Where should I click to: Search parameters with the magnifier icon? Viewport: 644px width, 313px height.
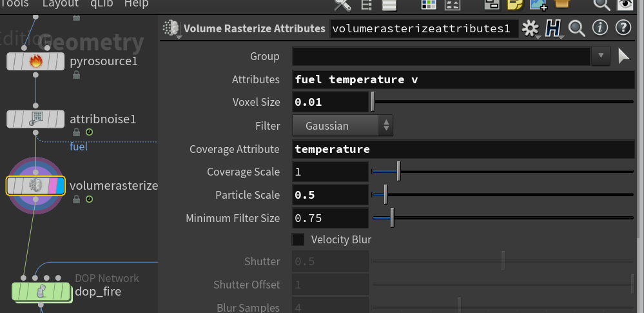click(x=576, y=28)
